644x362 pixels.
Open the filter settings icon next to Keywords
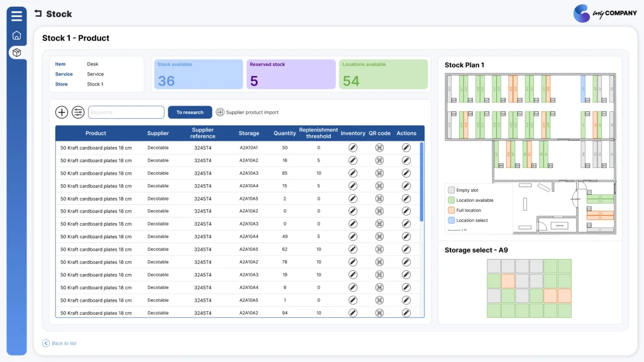click(78, 112)
